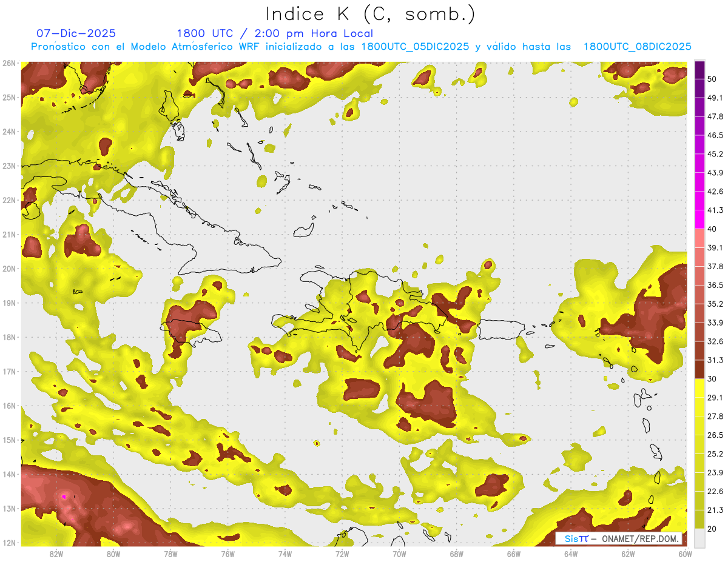728x562 pixels.
Task: Click the color scale value 41.3
Action: (715, 210)
